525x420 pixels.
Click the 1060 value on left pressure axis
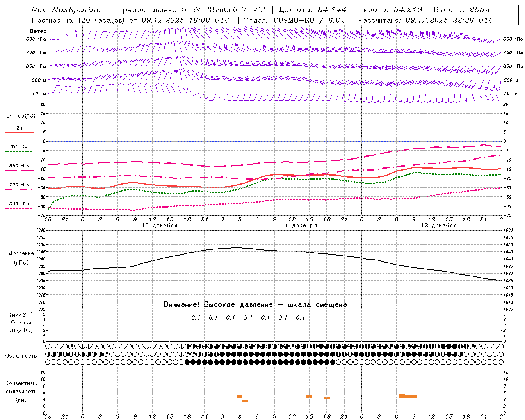41,230
